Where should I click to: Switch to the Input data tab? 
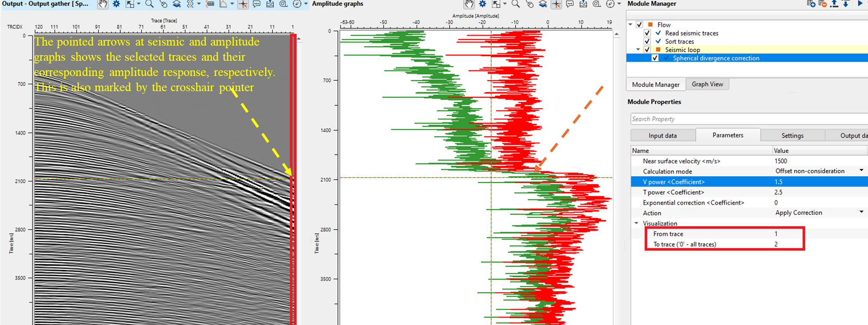pyautogui.click(x=662, y=135)
